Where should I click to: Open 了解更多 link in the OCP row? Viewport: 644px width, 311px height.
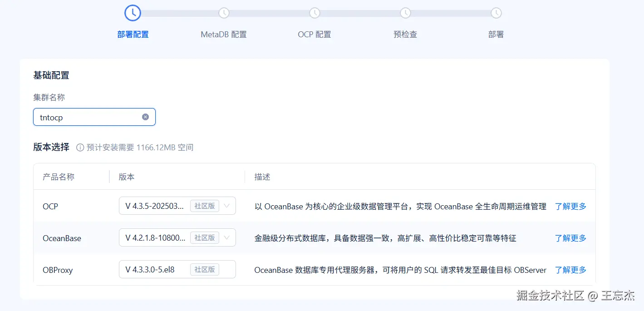coord(570,206)
